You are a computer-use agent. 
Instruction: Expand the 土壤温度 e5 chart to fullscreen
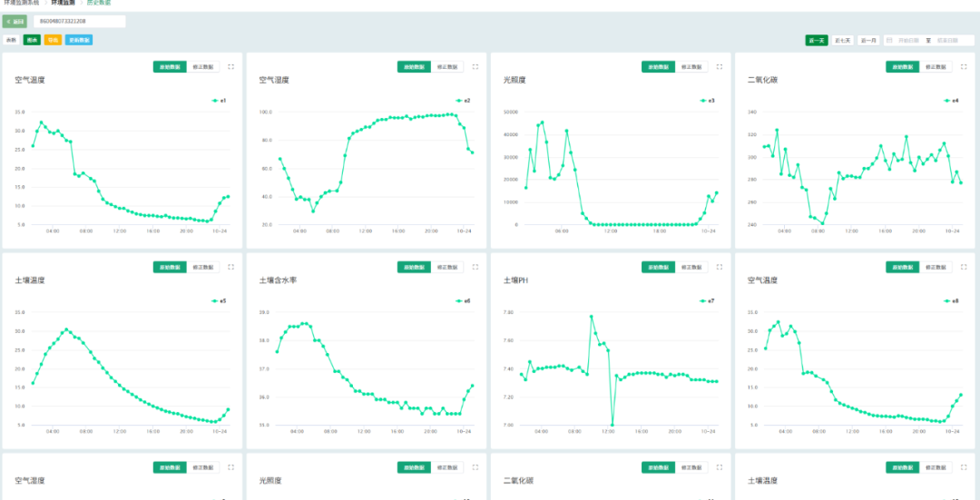point(230,267)
